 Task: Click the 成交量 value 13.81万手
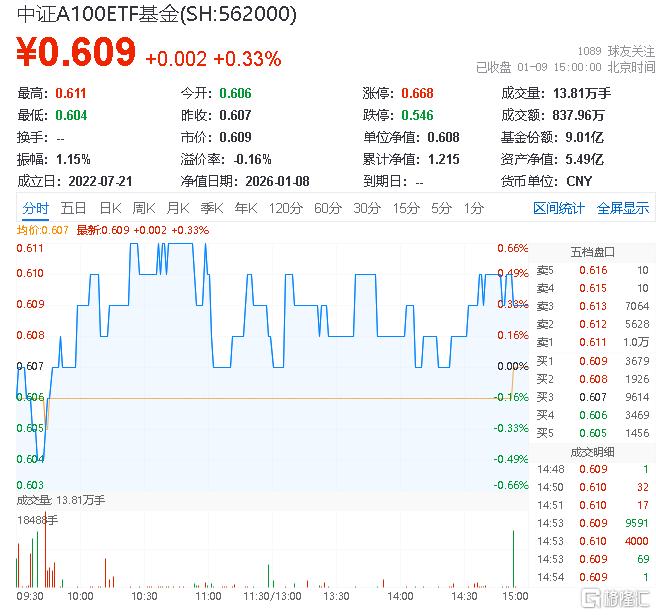582,93
